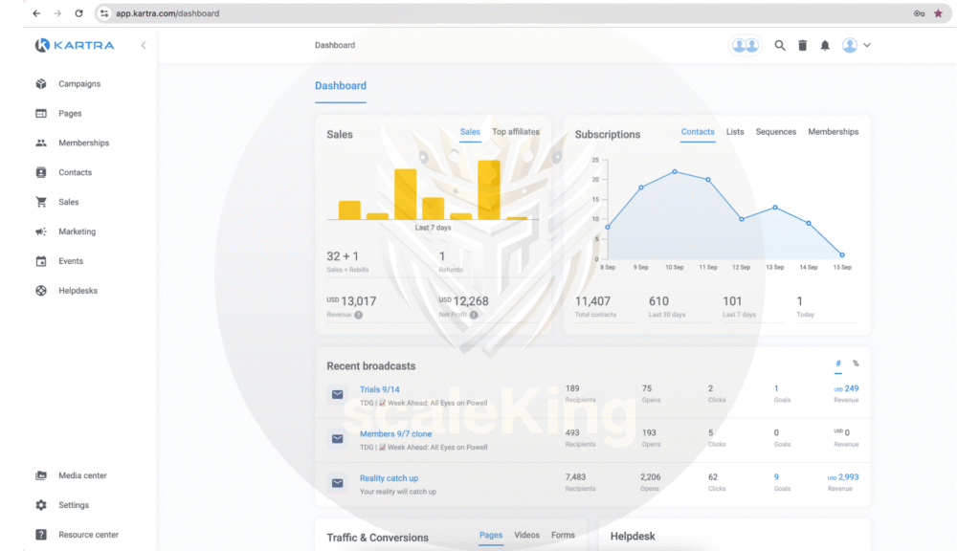Click the Campaigns cube icon in sidebar
The height and width of the screenshot is (551, 980).
(41, 84)
